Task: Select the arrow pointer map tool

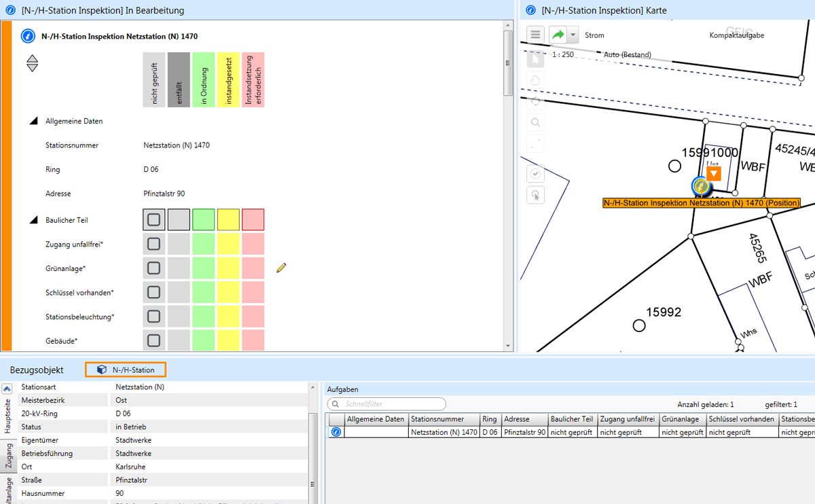Action: 536,58
